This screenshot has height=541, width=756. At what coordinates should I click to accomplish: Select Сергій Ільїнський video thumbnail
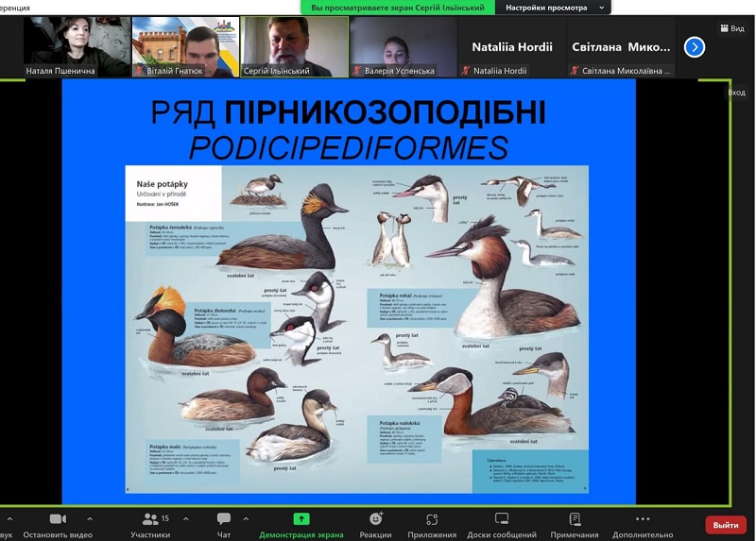(295, 46)
